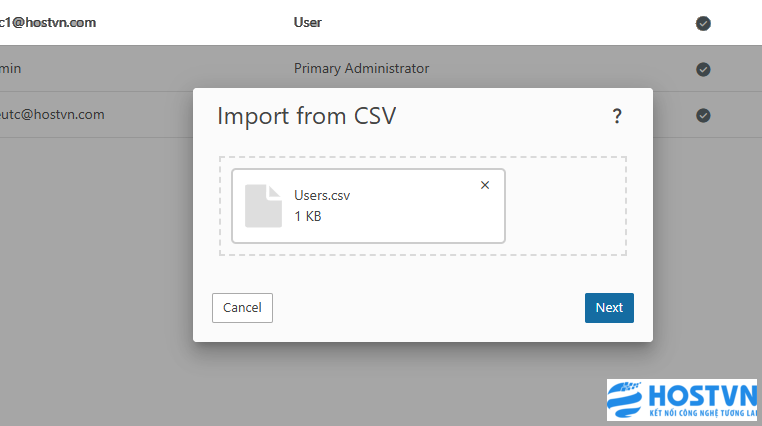Viewport: 762px width, 426px height.
Task: Click the Primary Administrator row's check icon
Action: click(x=703, y=69)
